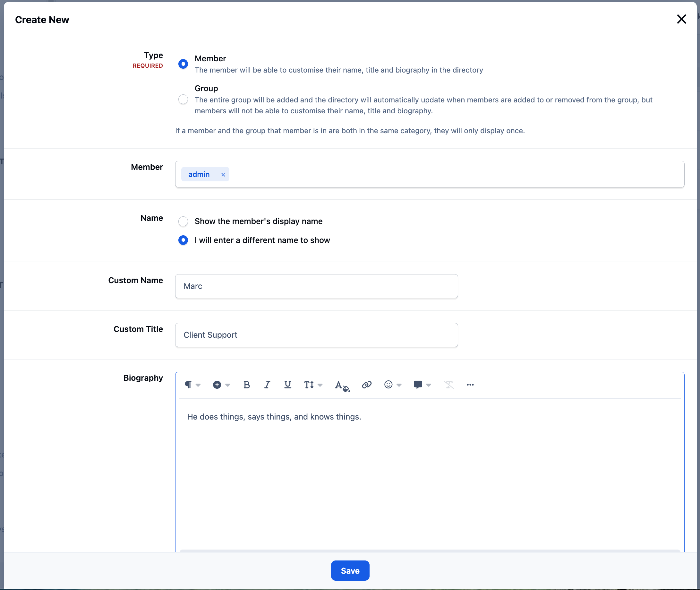This screenshot has height=590, width=700.
Task: Insert a link with the chain icon
Action: (x=367, y=385)
